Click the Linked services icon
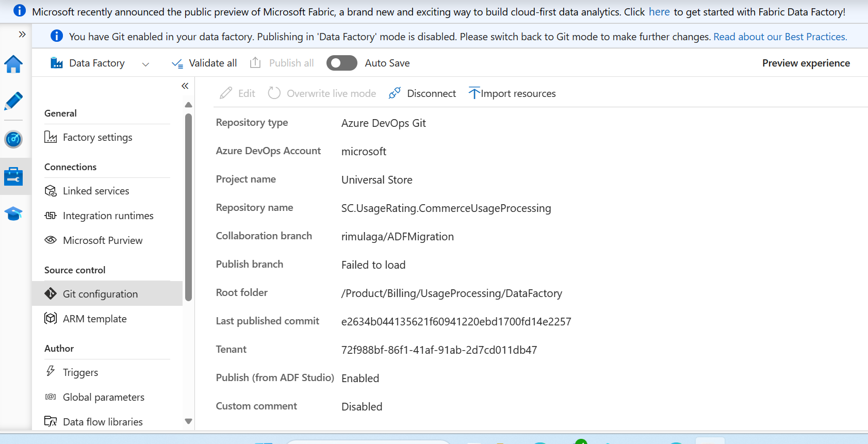Screen dimensions: 868x444 pyautogui.click(x=51, y=191)
